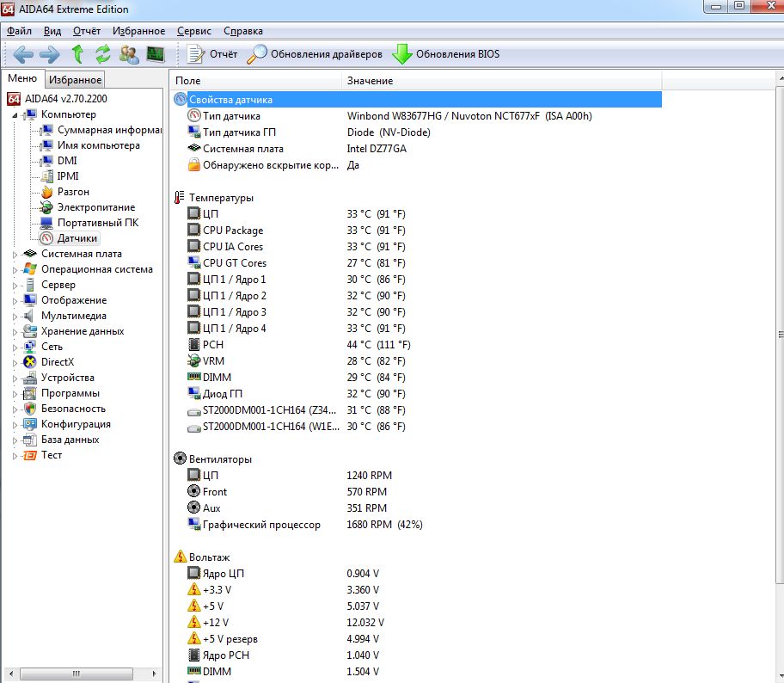The width and height of the screenshot is (784, 683).
Task: Click the Вольтаж warning icon
Action: (x=180, y=557)
